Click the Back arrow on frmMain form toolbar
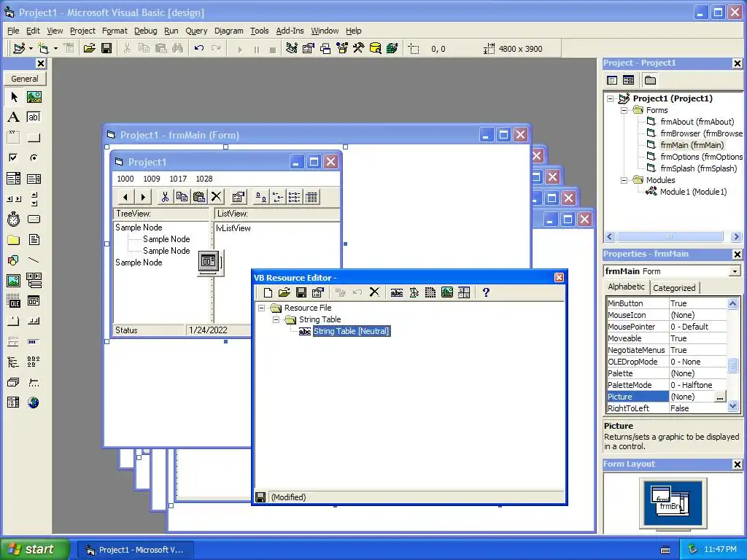 coord(125,197)
